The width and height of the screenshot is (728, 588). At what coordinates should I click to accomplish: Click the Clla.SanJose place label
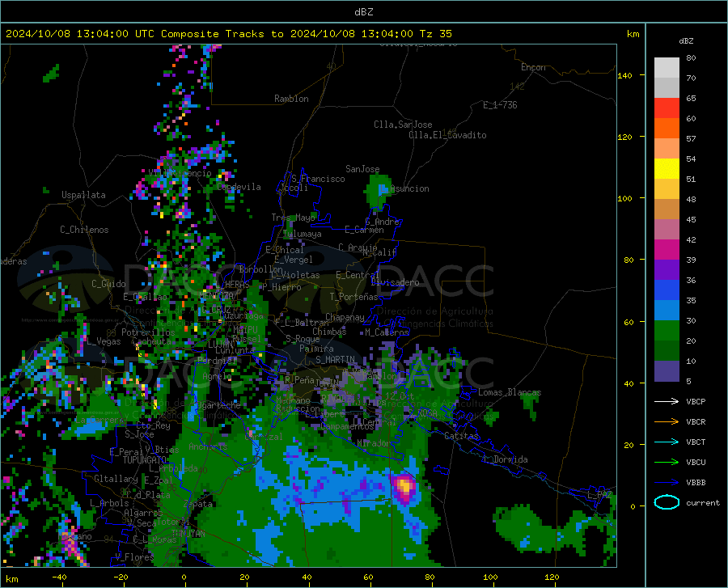tap(403, 125)
